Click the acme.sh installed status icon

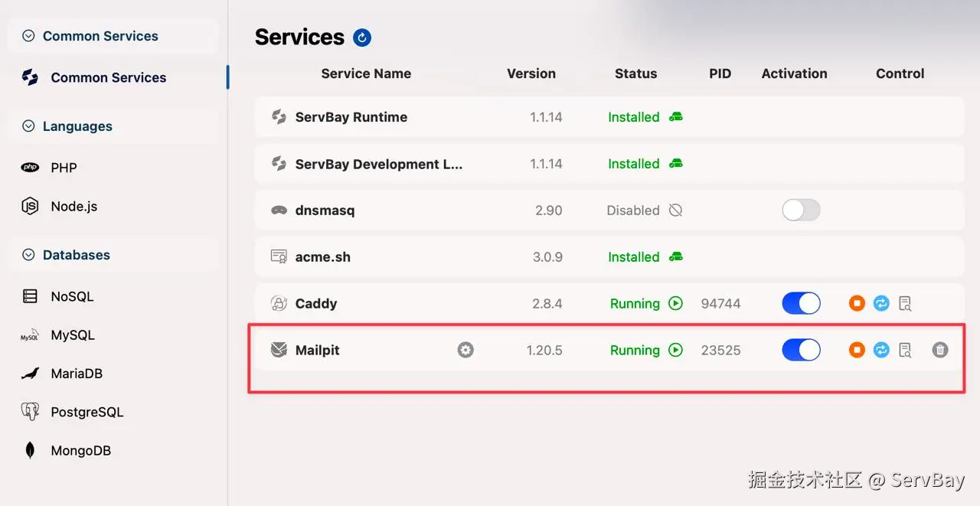675,257
